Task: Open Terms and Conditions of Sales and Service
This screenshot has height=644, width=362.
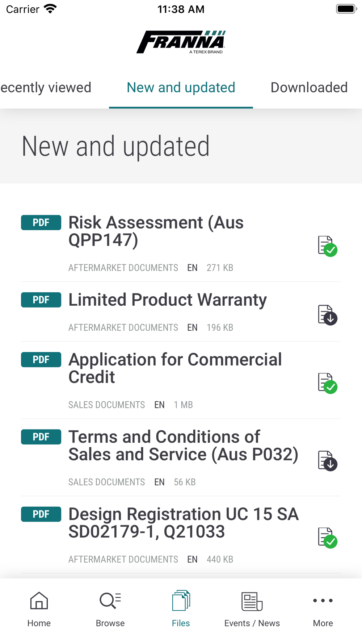Action: coord(183,446)
